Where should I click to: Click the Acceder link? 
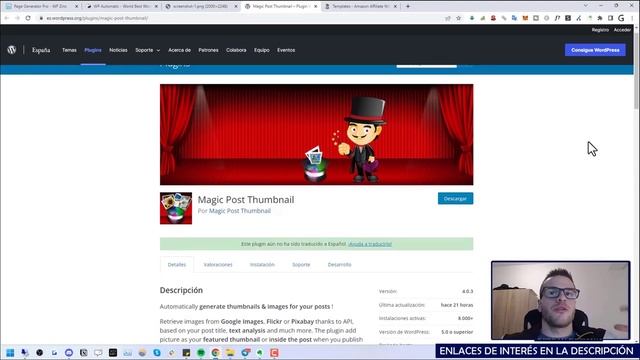622,30
